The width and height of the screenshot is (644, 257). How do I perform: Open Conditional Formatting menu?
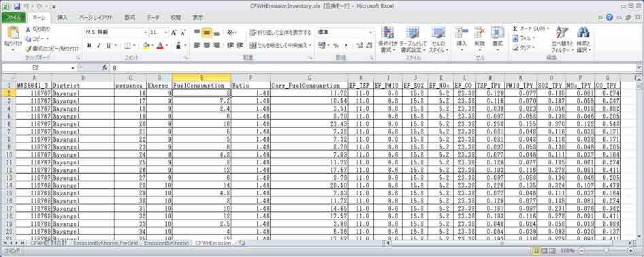pyautogui.click(x=388, y=40)
